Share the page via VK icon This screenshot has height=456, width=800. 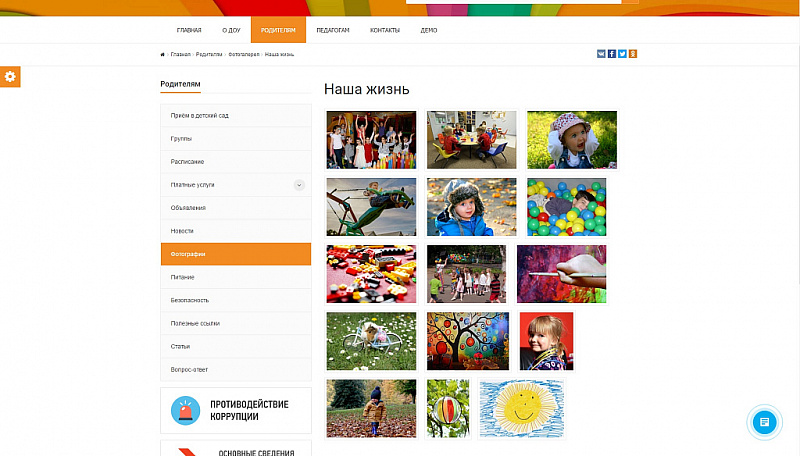(601, 54)
